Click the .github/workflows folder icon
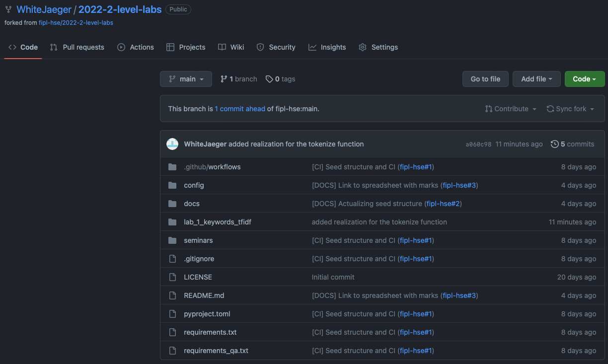Viewport: 608px width, 364px height. pos(172,167)
